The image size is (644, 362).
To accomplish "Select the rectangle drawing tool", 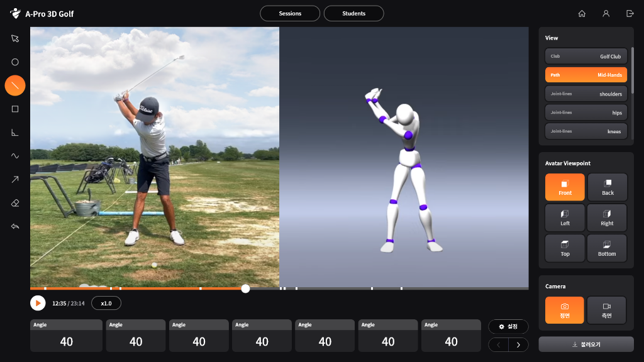I will coord(15,109).
